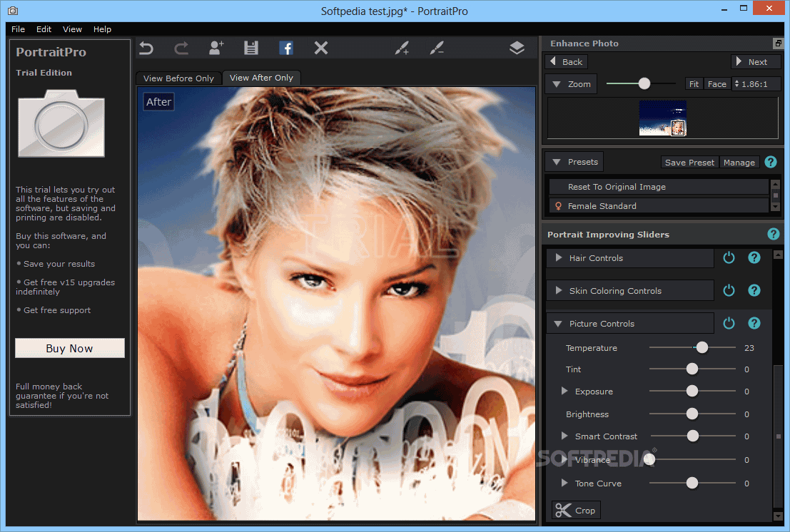Open help for Presets section

[770, 162]
